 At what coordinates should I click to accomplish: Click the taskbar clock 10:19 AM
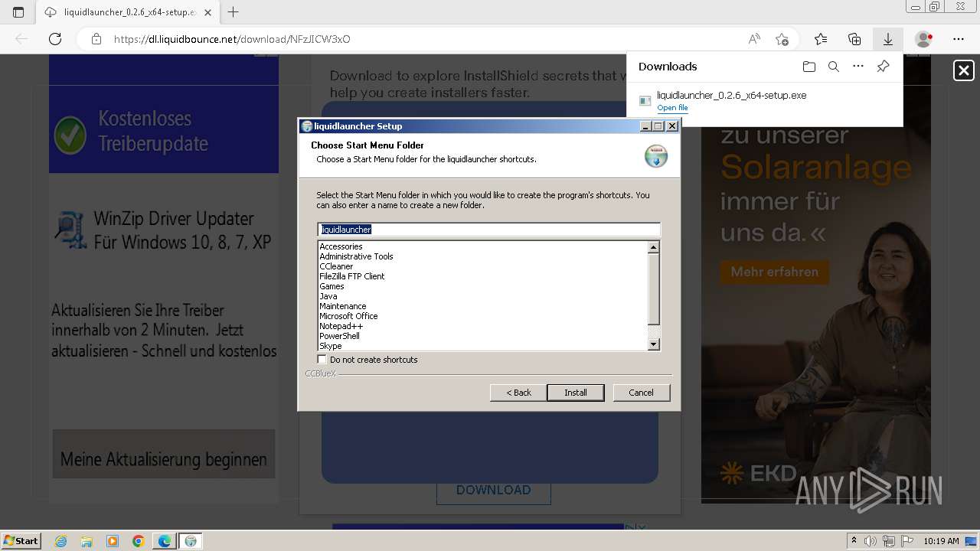tap(941, 541)
